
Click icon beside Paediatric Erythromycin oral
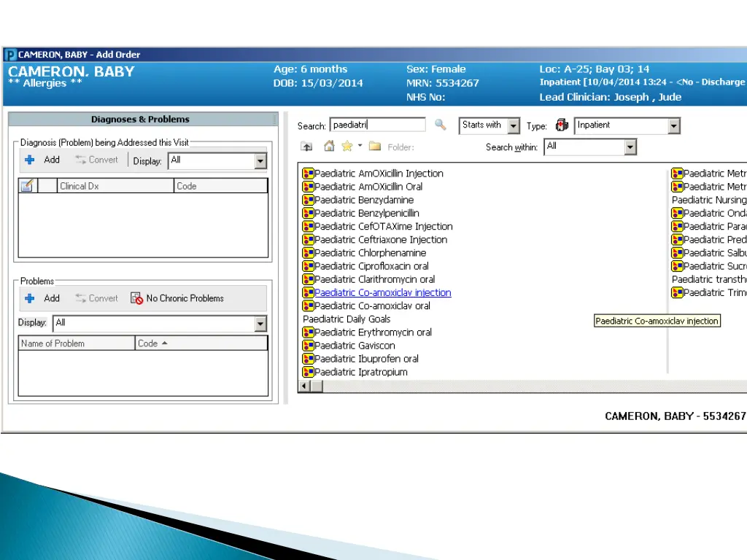[x=309, y=332]
